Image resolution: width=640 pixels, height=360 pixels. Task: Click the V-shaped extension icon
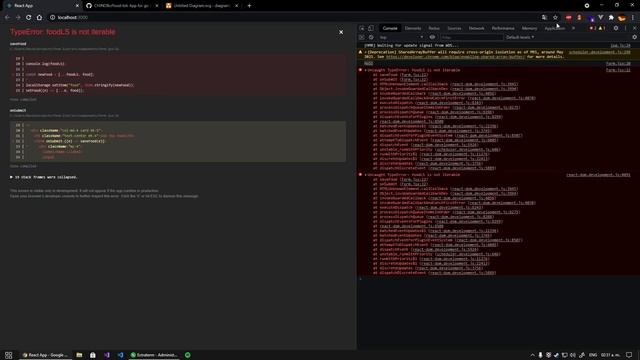click(x=600, y=18)
